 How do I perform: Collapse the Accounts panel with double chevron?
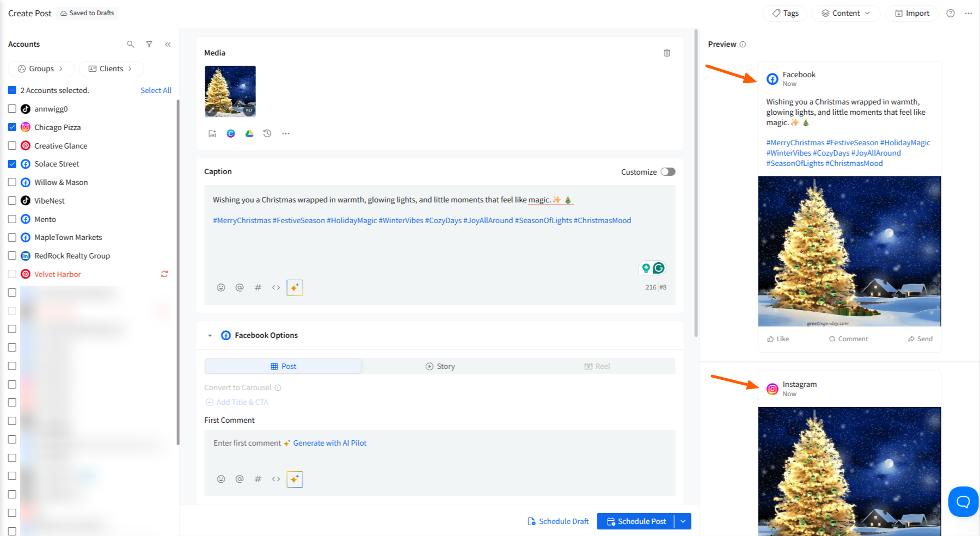168,44
